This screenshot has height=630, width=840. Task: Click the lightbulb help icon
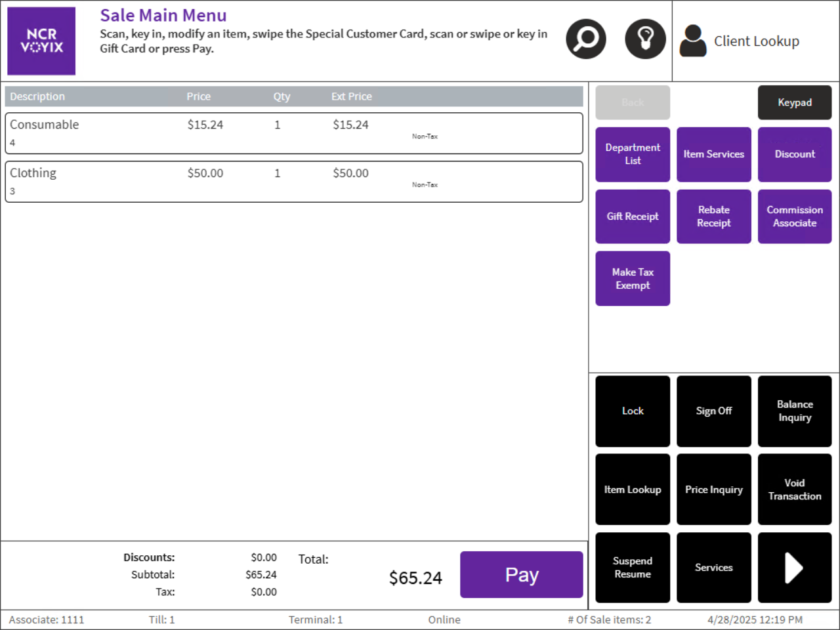coord(645,39)
